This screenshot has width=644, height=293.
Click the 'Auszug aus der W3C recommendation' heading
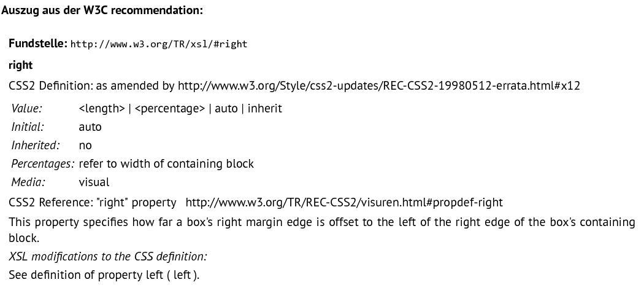pyautogui.click(x=102, y=10)
